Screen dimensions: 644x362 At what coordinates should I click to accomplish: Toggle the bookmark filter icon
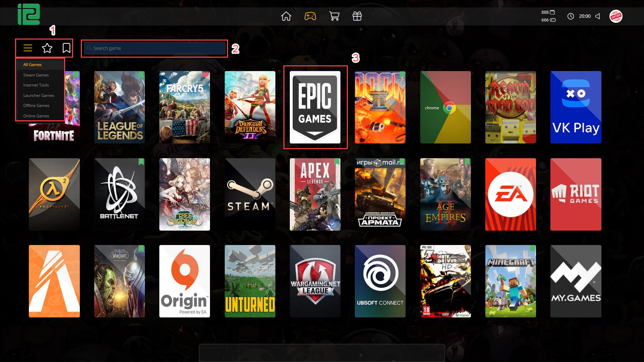click(66, 48)
